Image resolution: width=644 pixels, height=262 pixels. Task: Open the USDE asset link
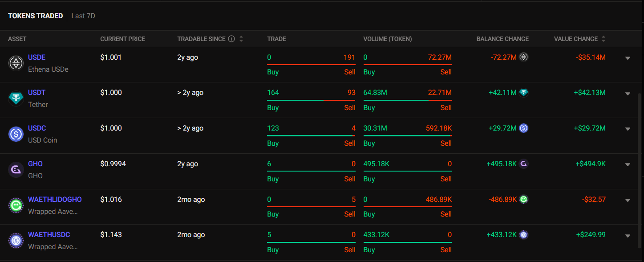tap(37, 57)
